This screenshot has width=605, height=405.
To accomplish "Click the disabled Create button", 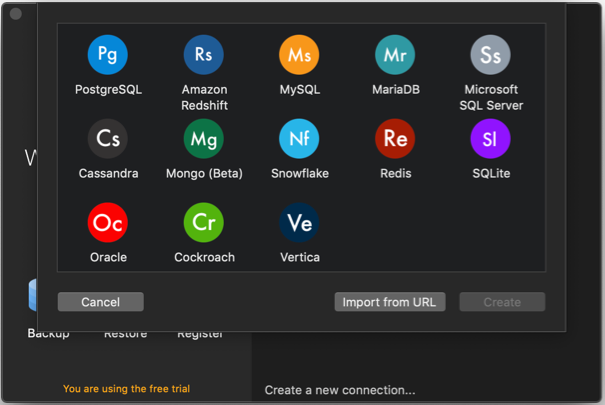I will 502,302.
